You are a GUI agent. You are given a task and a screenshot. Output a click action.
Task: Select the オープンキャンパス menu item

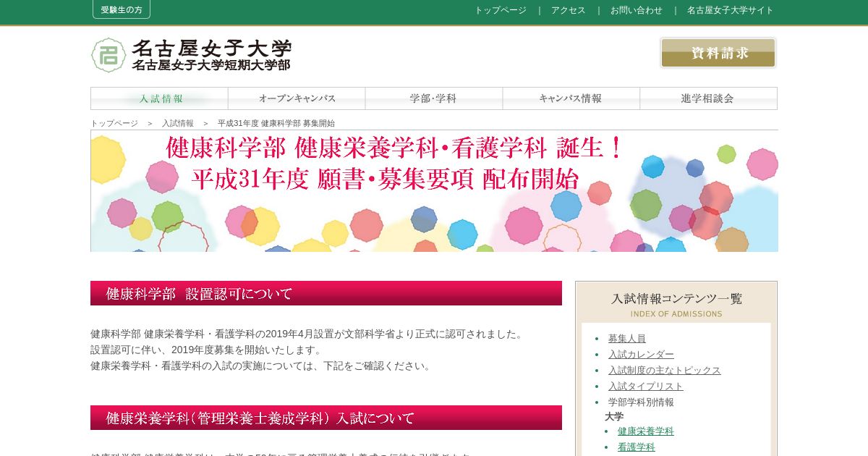pyautogui.click(x=297, y=98)
